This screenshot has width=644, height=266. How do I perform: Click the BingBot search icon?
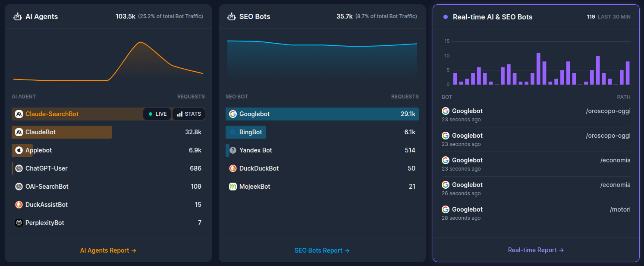pos(233,132)
